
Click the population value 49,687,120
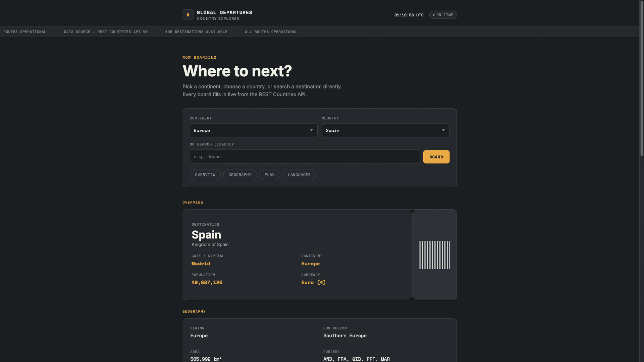207,283
